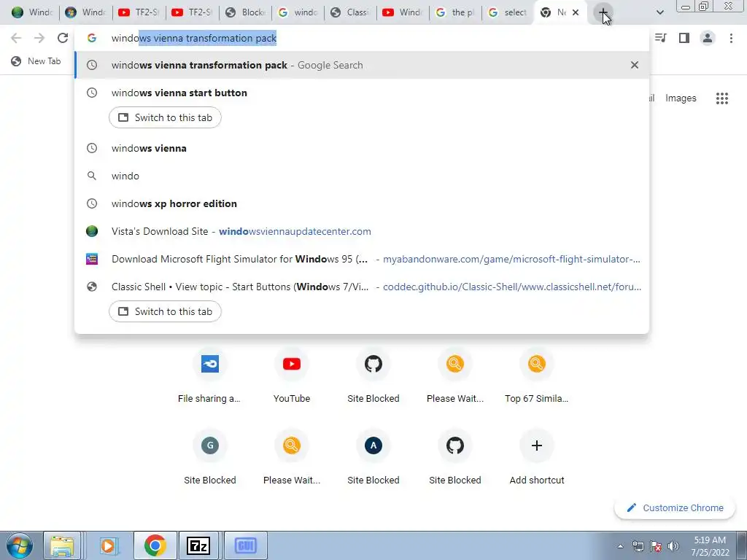Image resolution: width=747 pixels, height=560 pixels.
Task: Open the File sharing shortcut tile
Action: tap(209, 377)
